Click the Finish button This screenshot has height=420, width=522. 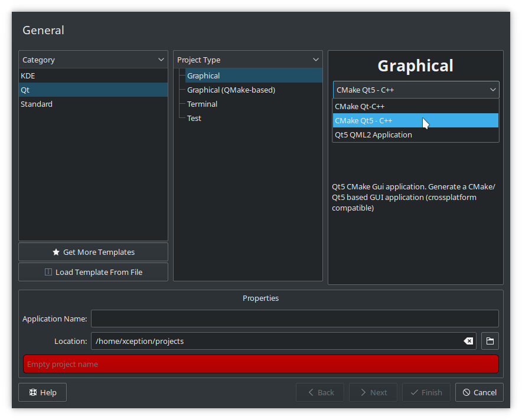click(x=426, y=392)
